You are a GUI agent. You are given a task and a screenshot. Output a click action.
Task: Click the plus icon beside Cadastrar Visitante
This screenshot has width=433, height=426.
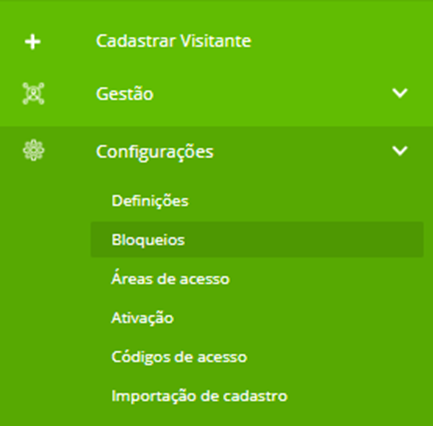tap(33, 42)
